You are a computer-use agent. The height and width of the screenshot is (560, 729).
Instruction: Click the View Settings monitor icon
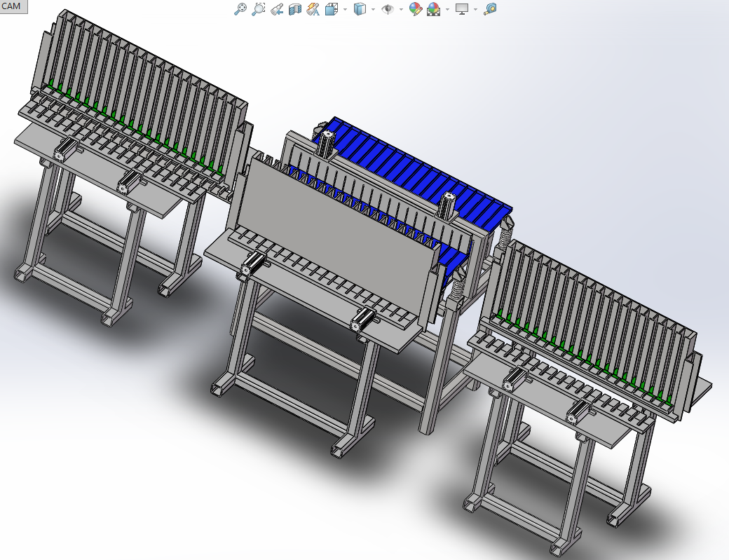point(462,9)
